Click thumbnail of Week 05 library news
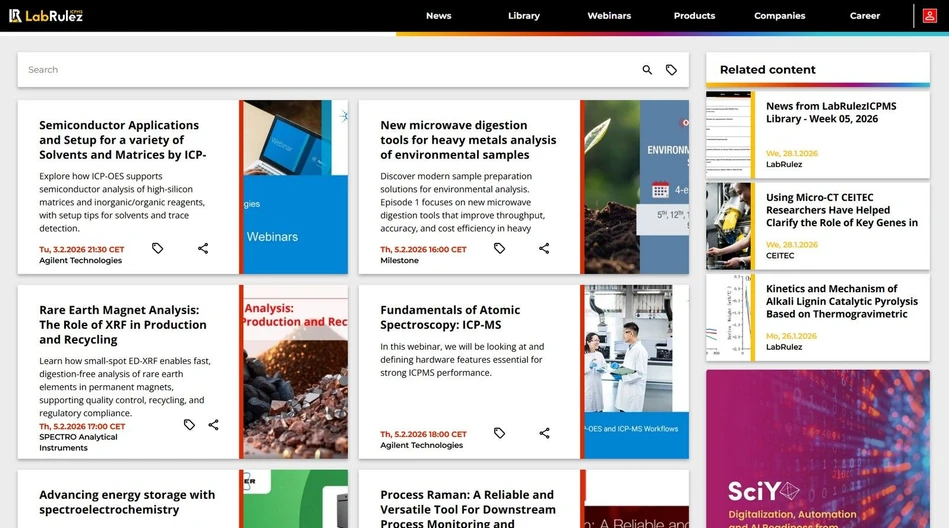949x528 pixels. (x=728, y=135)
